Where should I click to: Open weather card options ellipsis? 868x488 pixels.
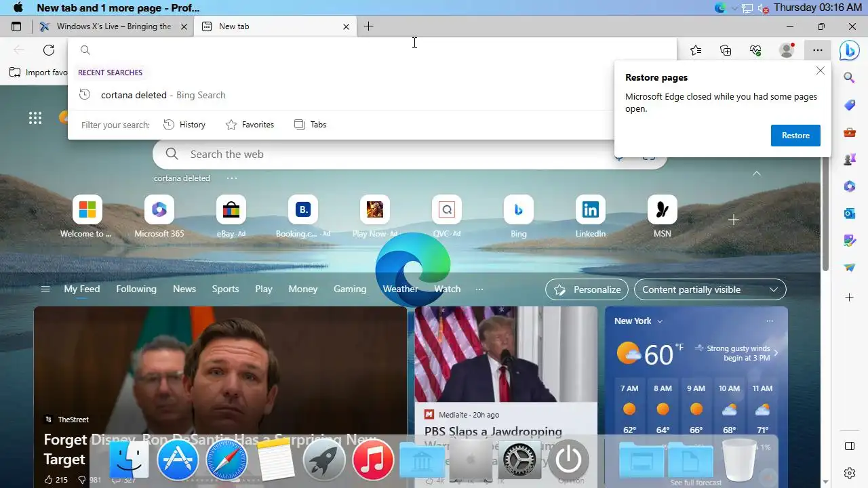(x=770, y=321)
